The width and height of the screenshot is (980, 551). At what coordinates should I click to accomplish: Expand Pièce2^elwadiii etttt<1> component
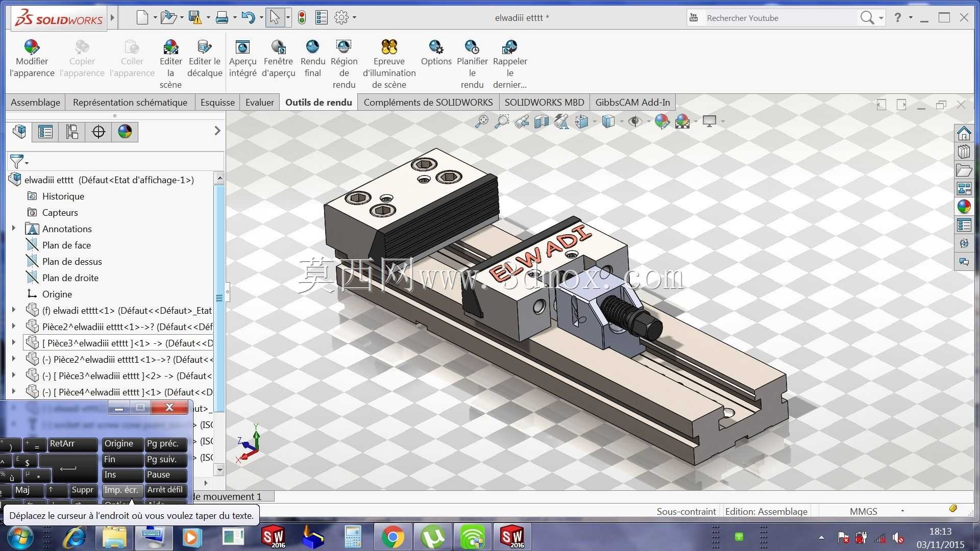point(14,326)
